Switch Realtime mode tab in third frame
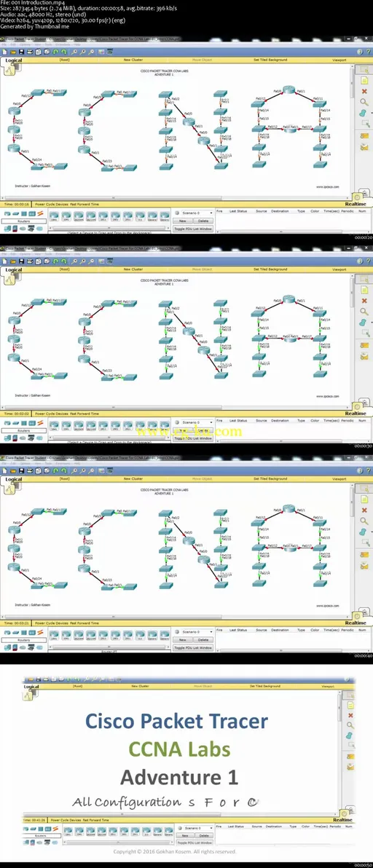The height and width of the screenshot is (868, 373). pyautogui.click(x=356, y=623)
